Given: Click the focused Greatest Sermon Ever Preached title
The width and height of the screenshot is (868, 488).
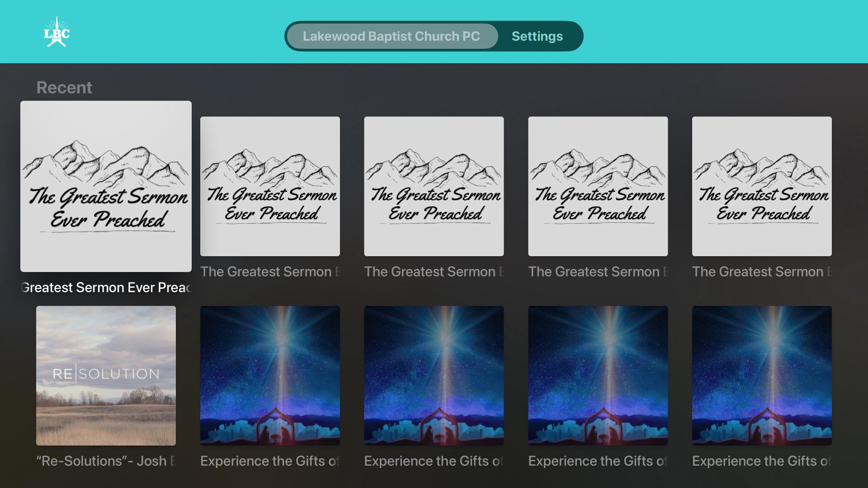Looking at the screenshot, I should (106, 287).
